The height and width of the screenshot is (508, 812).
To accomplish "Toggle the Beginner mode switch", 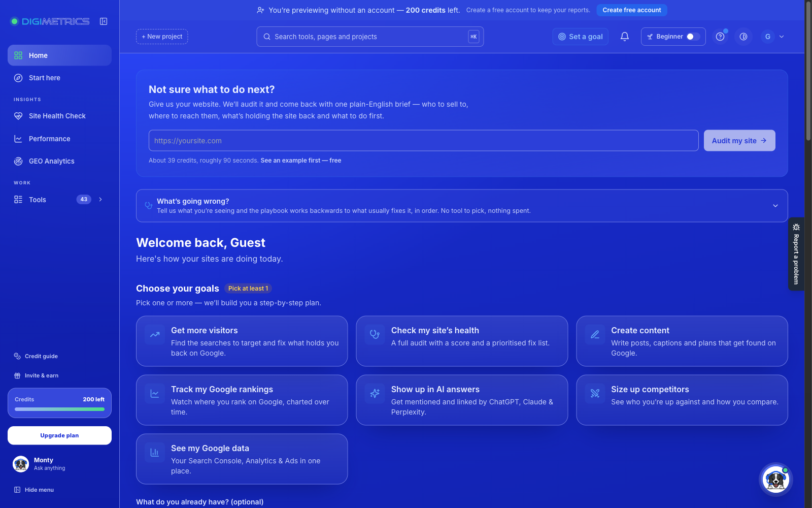I will pyautogui.click(x=693, y=37).
